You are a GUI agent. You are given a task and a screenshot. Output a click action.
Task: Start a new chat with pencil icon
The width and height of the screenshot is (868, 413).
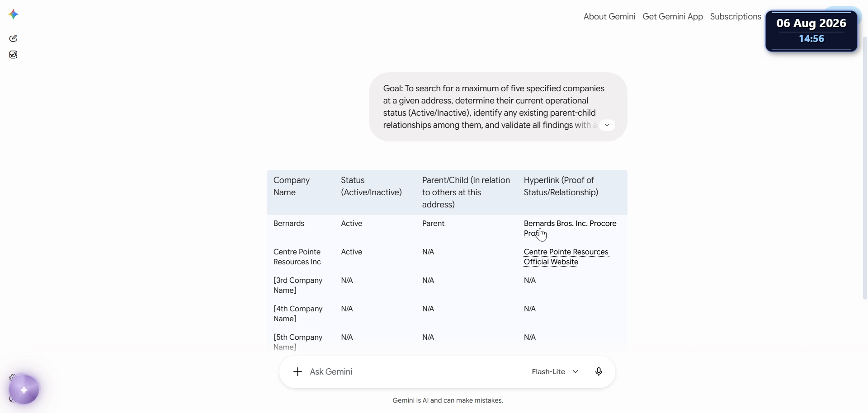pyautogui.click(x=13, y=38)
